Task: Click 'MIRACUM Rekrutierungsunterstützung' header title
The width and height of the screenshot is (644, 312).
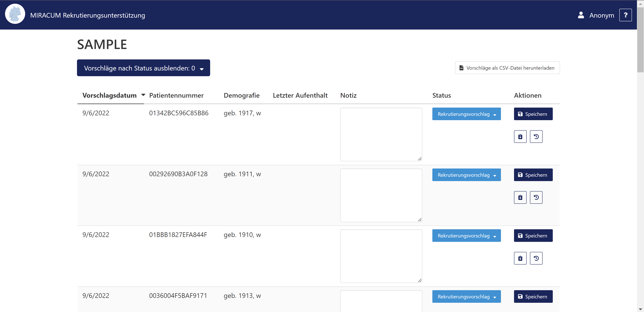Action: 88,15
